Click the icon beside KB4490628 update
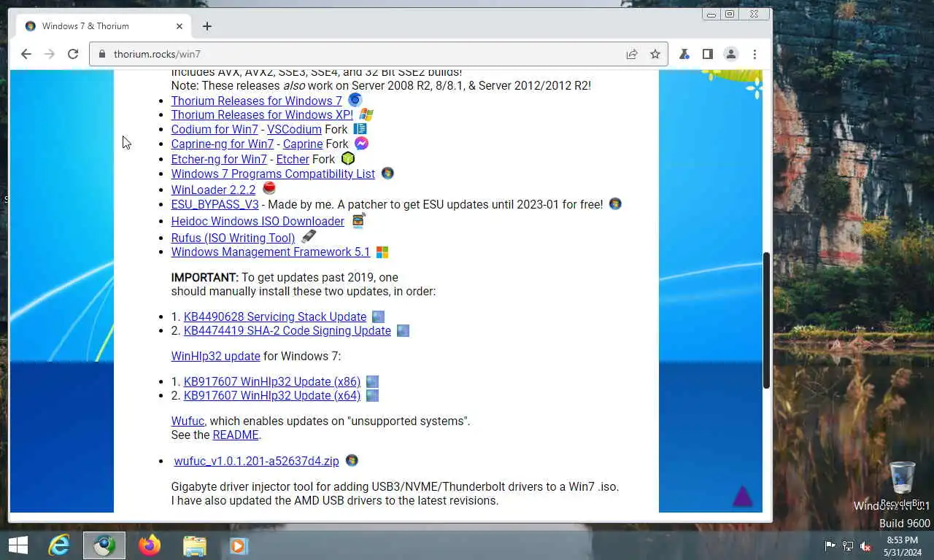This screenshot has height=560, width=934. pos(378,316)
